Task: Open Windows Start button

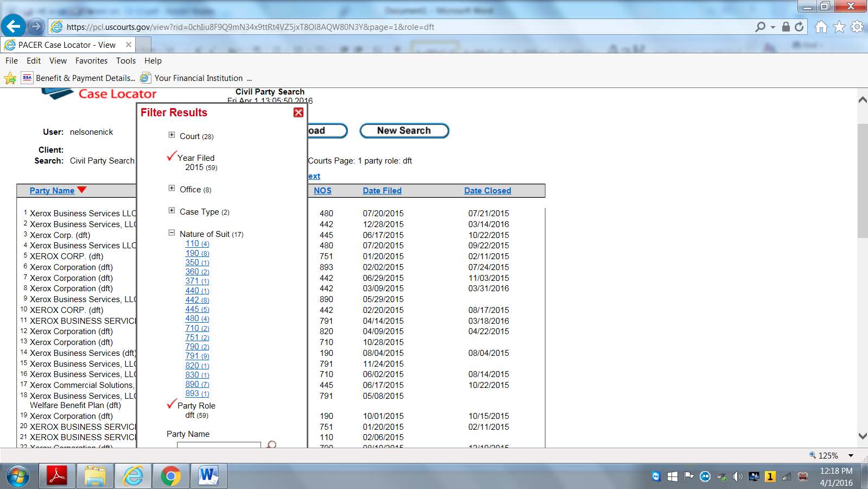Action: [x=17, y=477]
